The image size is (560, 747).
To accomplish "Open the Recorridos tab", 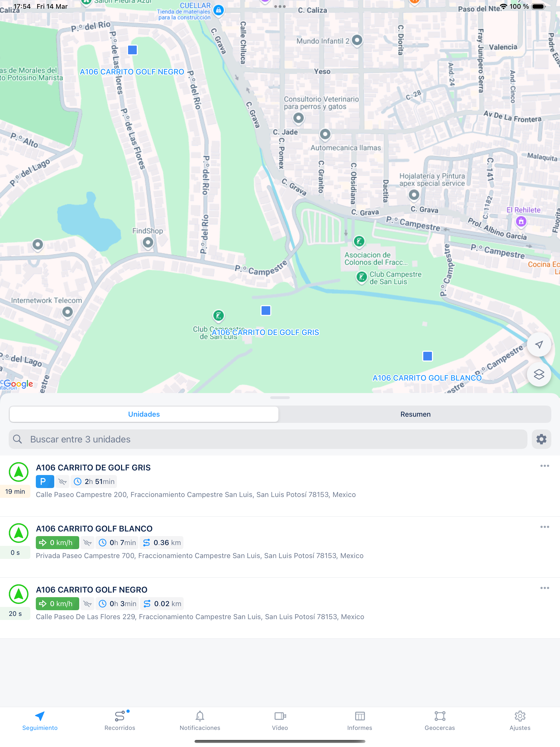I will (x=120, y=721).
